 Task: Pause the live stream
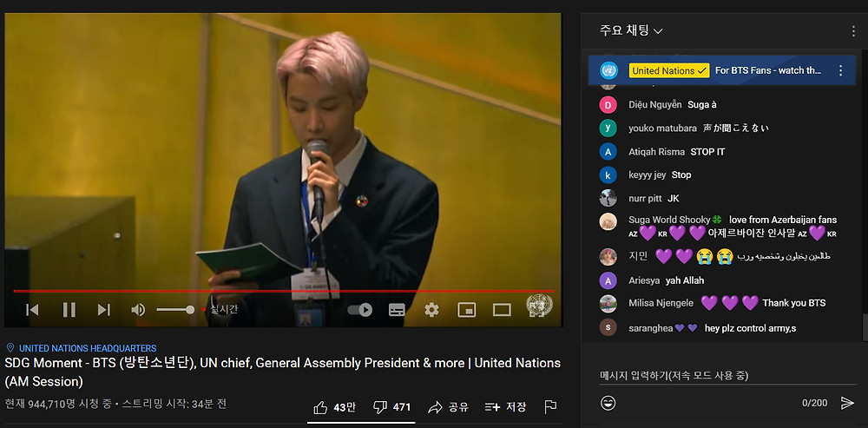[69, 310]
